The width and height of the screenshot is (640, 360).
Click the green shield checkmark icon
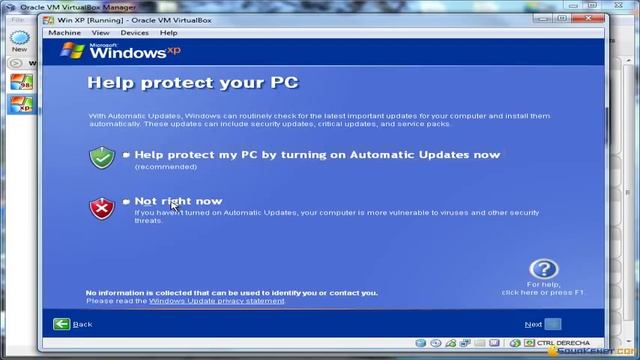(x=102, y=158)
